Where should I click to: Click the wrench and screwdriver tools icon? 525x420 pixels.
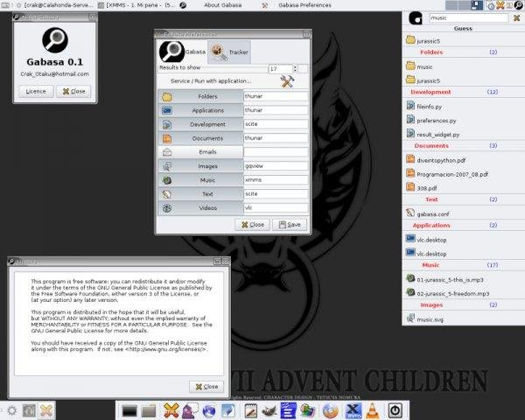287,81
